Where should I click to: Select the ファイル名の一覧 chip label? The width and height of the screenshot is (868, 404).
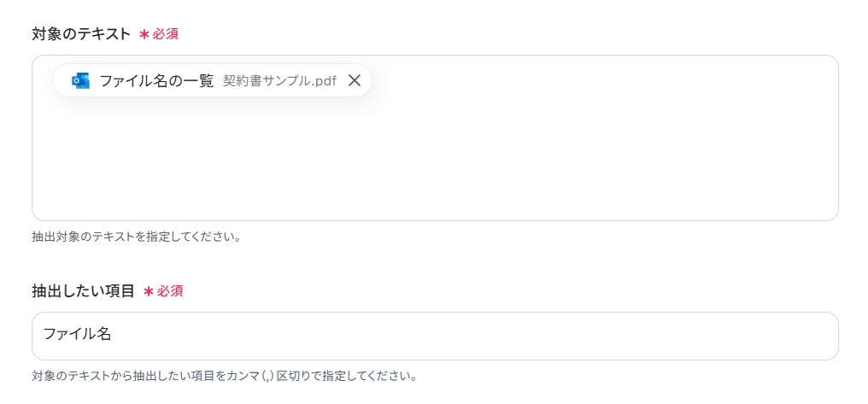(156, 81)
